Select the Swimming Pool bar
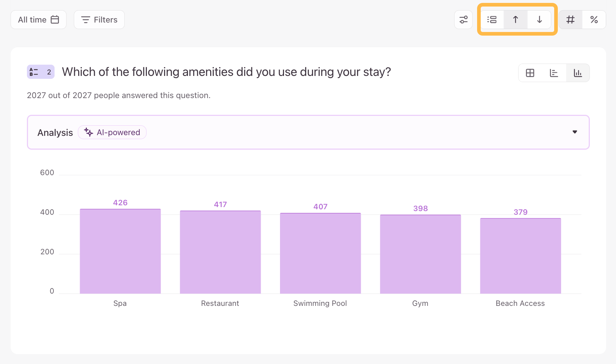 pos(320,253)
